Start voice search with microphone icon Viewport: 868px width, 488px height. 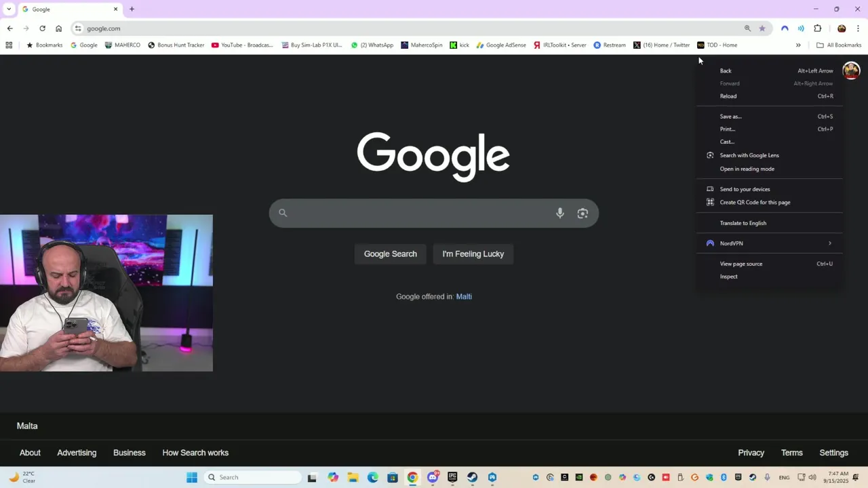coord(560,213)
